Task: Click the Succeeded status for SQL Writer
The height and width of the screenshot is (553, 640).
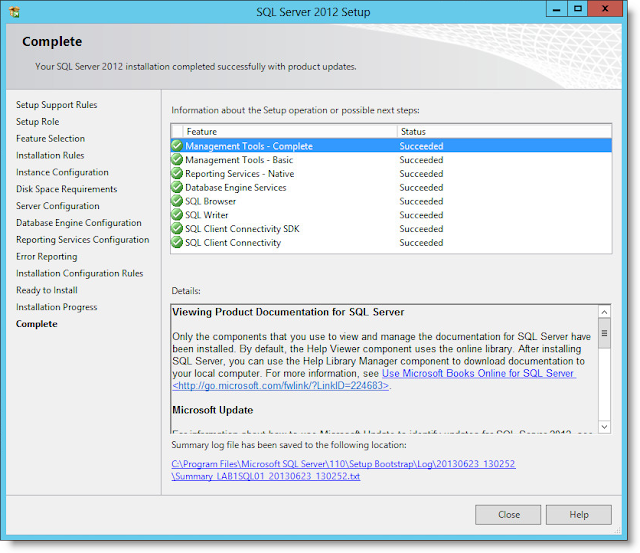Action: (421, 215)
